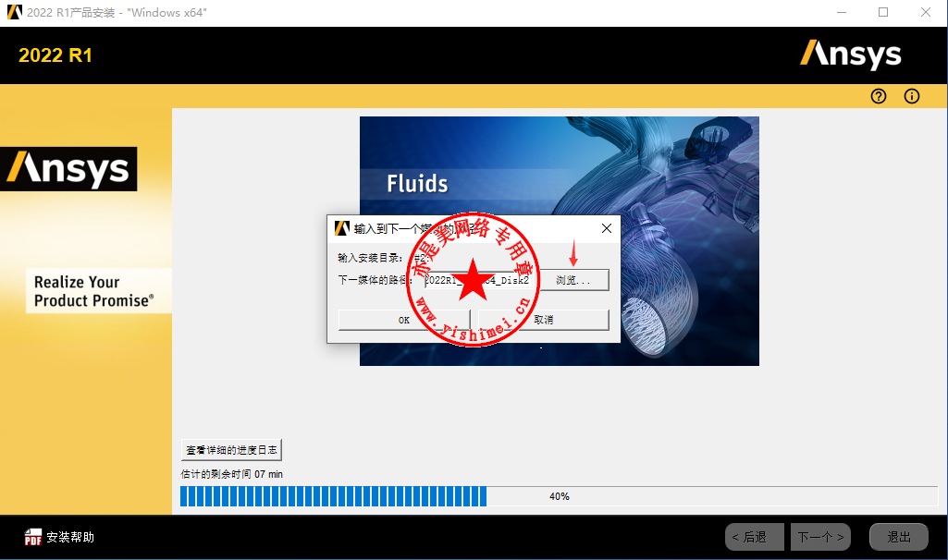Click the Realize Your Product Promise text
Screen dimensions: 948x560
pos(93,291)
